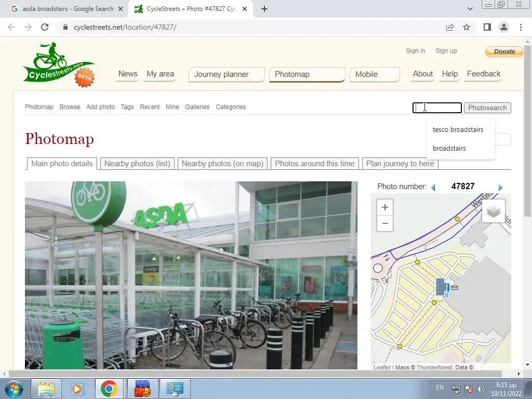Open the media player taskbar icon
Image resolution: width=532 pixels, height=399 pixels.
tap(77, 389)
